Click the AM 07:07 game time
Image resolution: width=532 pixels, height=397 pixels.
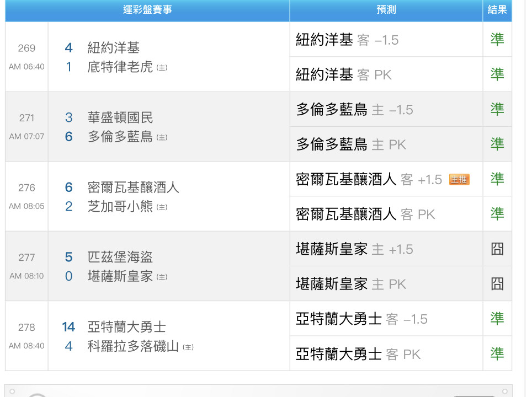point(26,136)
